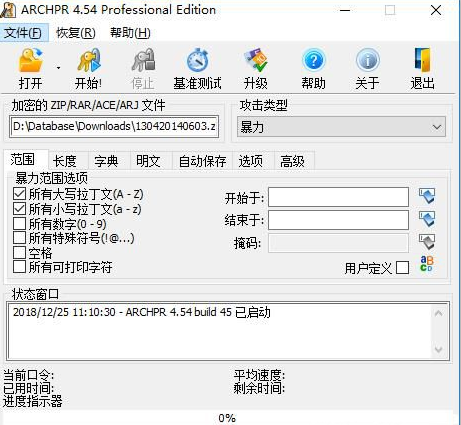Run the 基准测试 benchmark stopwatch icon
Viewport: 461px width, 425px height.
tap(197, 60)
